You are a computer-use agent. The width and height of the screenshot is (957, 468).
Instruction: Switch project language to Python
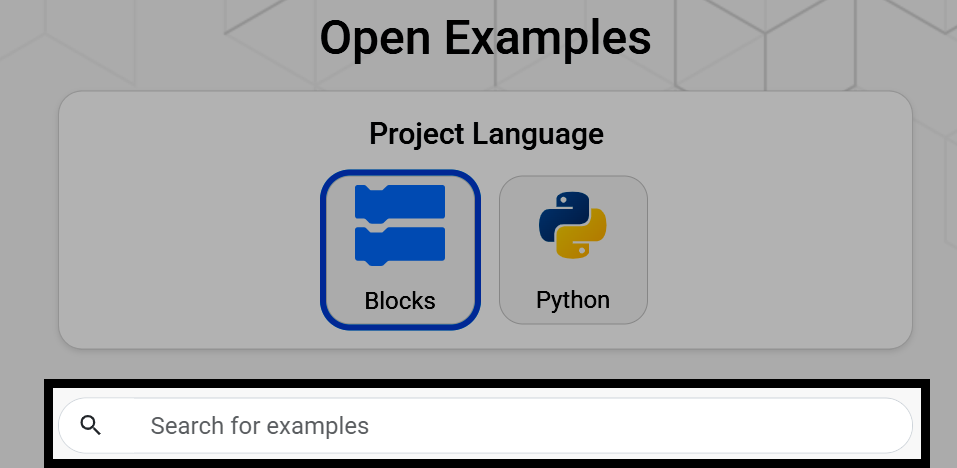click(x=573, y=250)
